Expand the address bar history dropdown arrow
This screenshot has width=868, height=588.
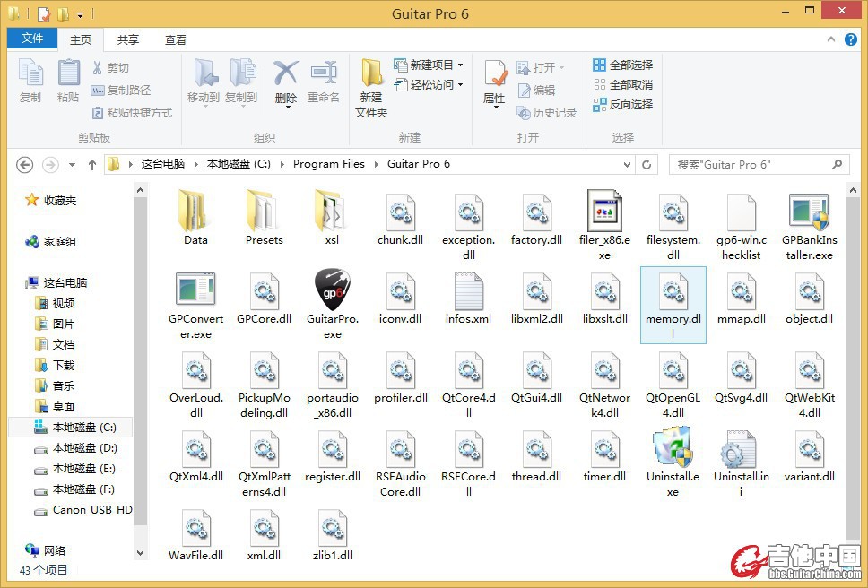click(630, 165)
